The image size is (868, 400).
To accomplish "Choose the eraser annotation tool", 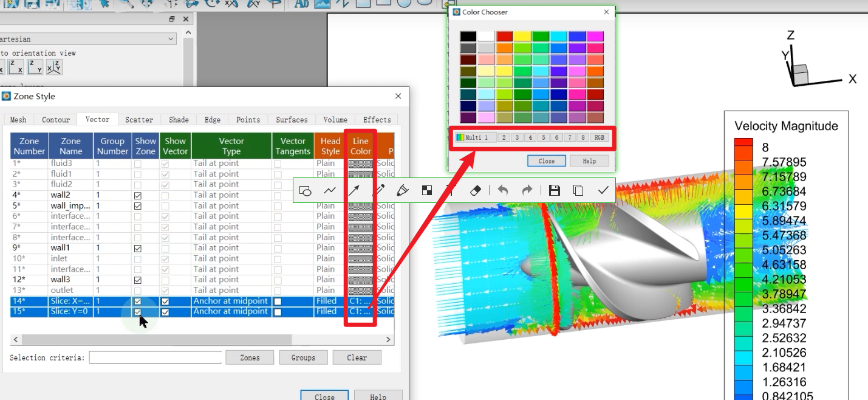I will [x=476, y=191].
